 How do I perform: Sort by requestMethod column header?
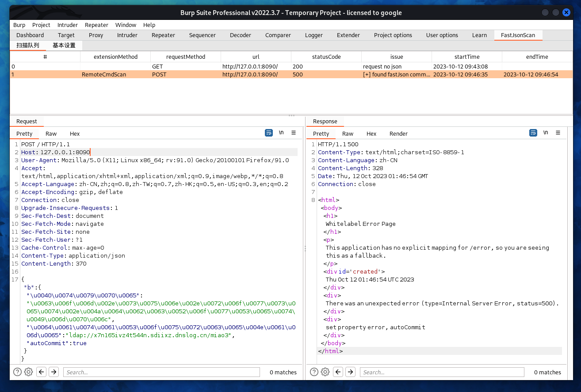[186, 57]
